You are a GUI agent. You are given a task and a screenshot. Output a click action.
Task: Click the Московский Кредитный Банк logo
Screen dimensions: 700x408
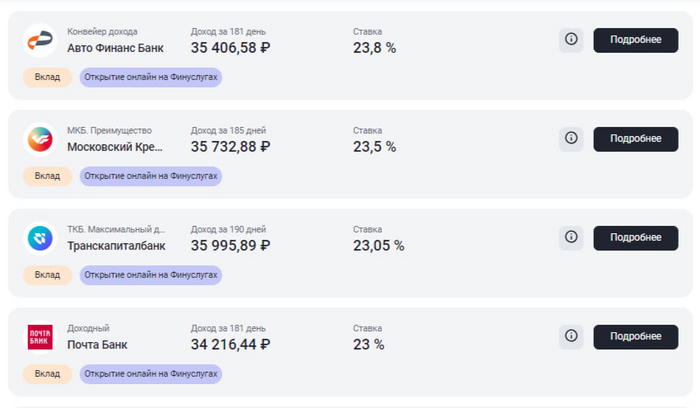[x=39, y=139]
